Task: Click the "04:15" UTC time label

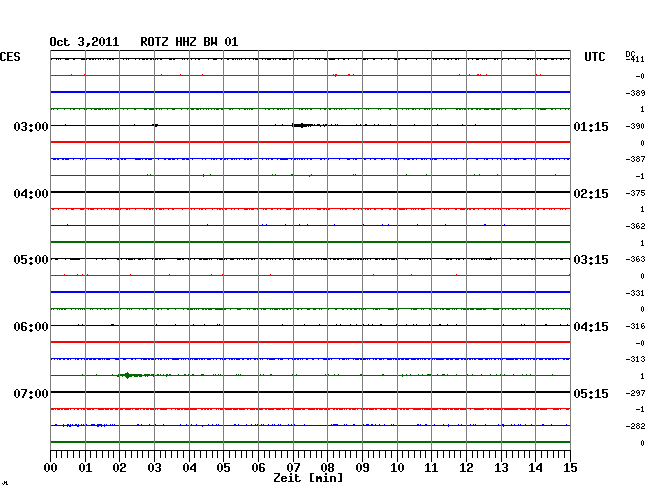Action: coord(591,327)
